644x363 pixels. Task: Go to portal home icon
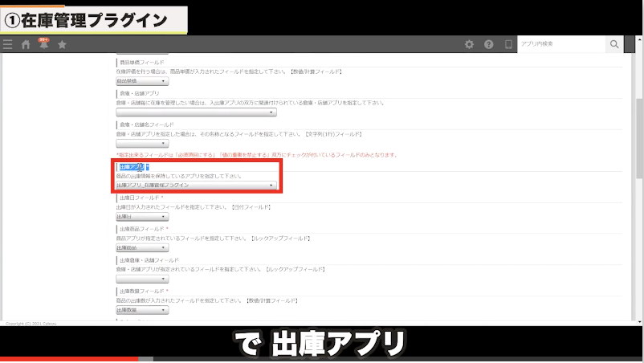click(x=26, y=45)
